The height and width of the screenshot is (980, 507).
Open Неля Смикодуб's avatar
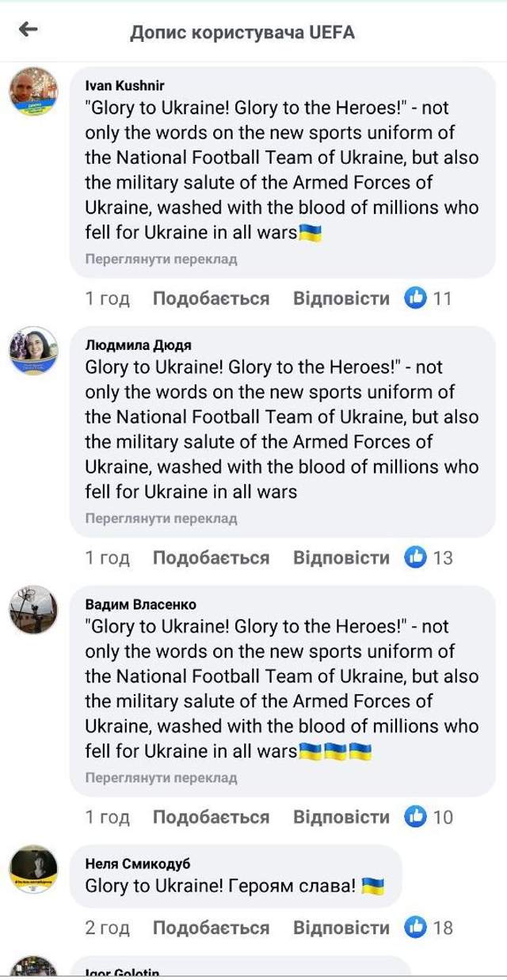tap(33, 869)
